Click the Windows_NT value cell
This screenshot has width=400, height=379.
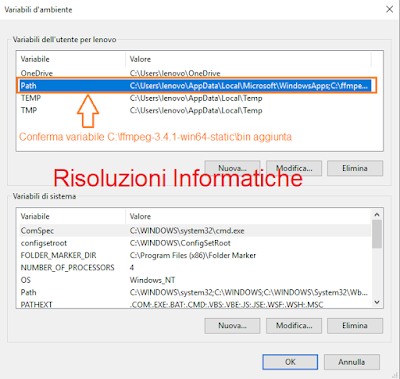[x=152, y=280]
